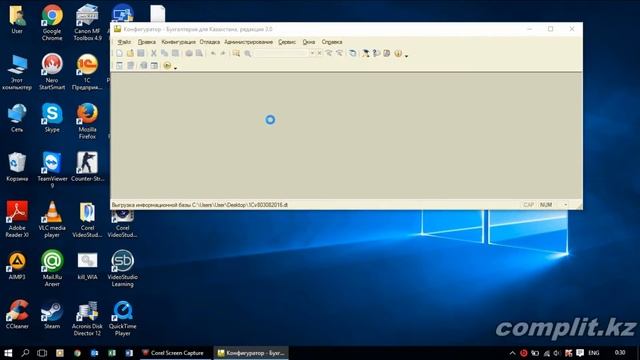Open the Windows Start button

pos(8,353)
